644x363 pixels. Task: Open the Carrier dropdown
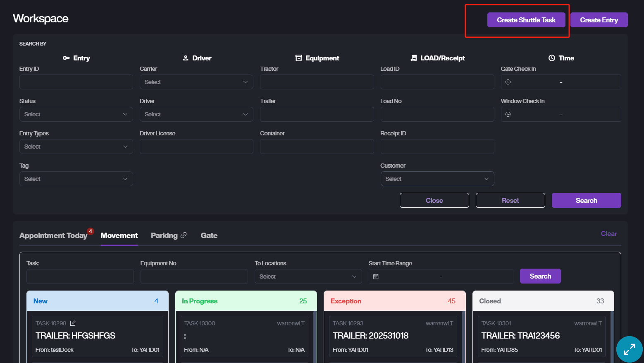click(x=196, y=82)
